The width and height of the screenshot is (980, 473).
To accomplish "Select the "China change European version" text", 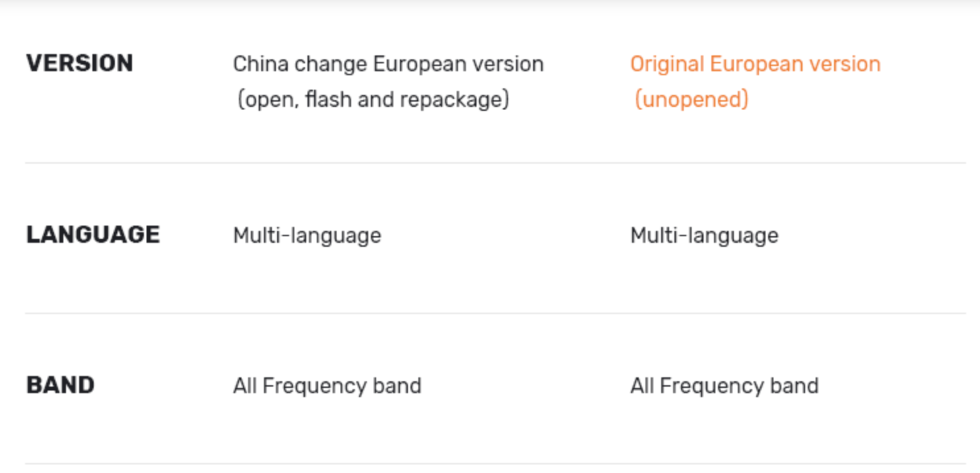I will 388,64.
